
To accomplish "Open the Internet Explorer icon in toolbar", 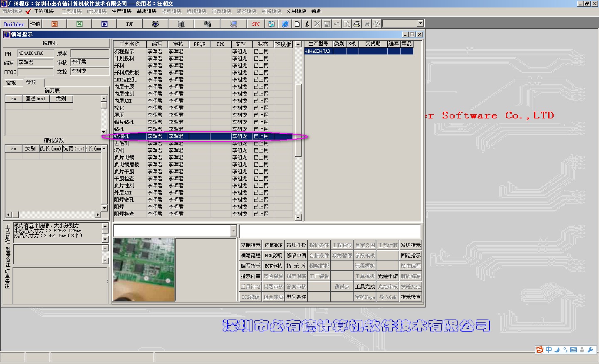I will (285, 24).
